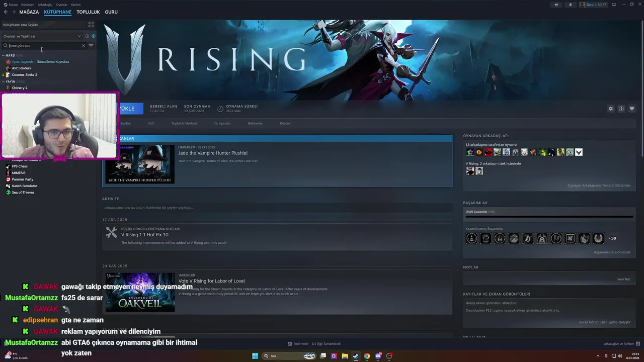The image size is (644, 362).
Task: Select Ranch Simulator in the library list
Action: pos(24,186)
